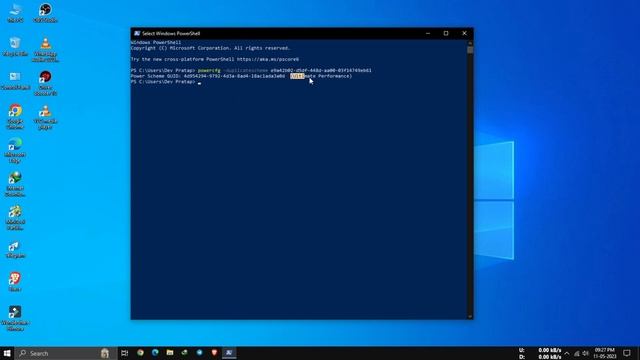This screenshot has width=640, height=360.
Task: Launch Microsoft Edge from the desktop
Action: click(15, 150)
